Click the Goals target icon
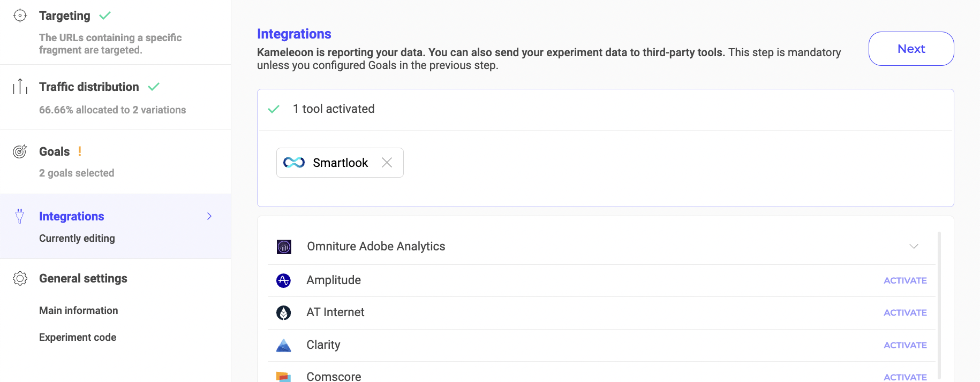This screenshot has height=382, width=980. (x=20, y=151)
